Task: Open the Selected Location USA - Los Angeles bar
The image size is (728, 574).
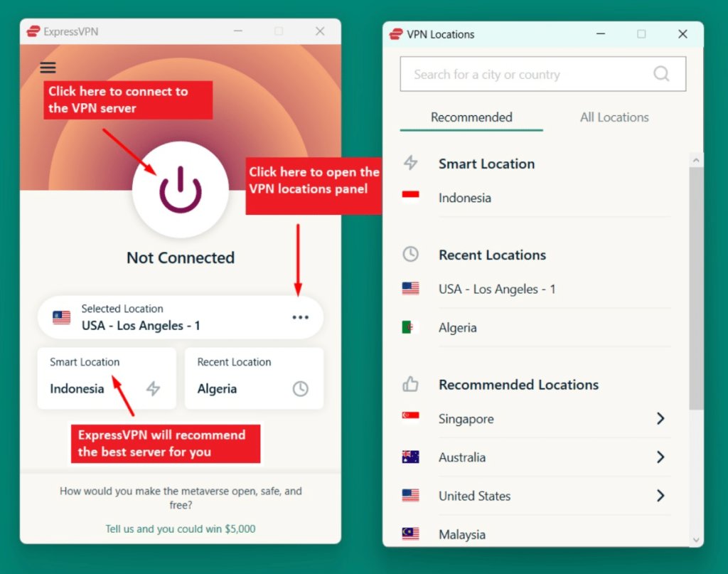Action: coord(180,318)
